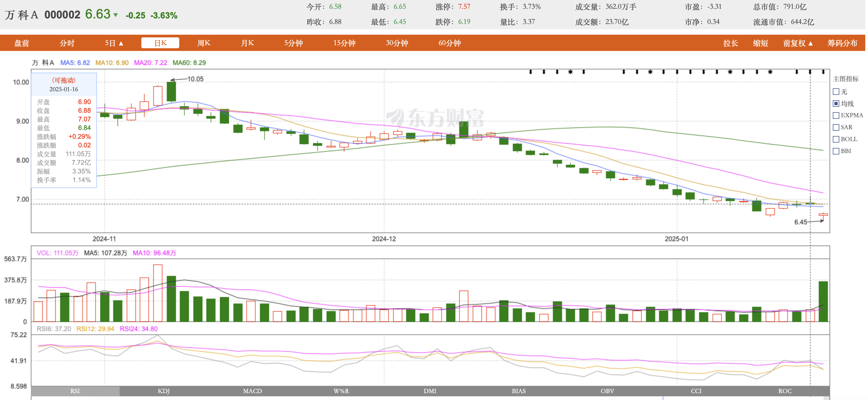The height and width of the screenshot is (400, 868).
Task: Expand the 5日 timeframe dropdown
Action: [114, 43]
